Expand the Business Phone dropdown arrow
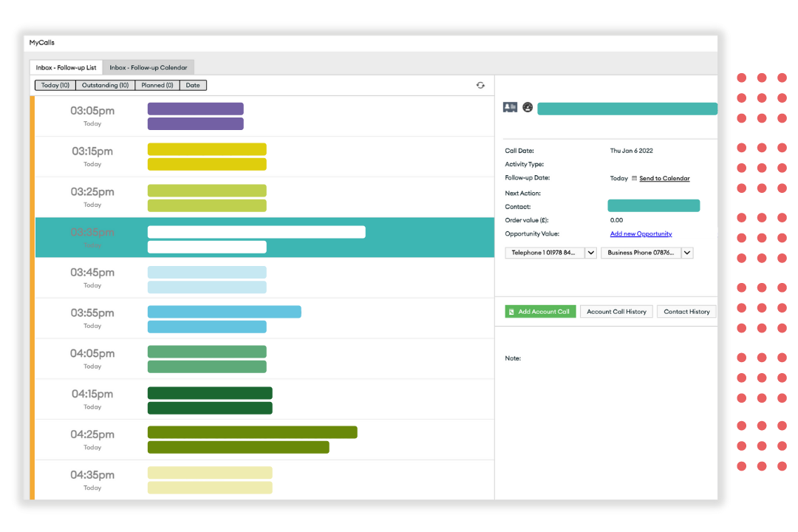This screenshot has height=532, width=798. [x=687, y=253]
